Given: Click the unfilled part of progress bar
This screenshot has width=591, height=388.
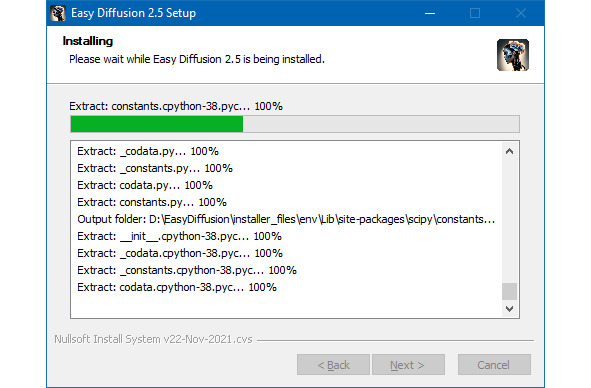Looking at the screenshot, I should (x=381, y=124).
